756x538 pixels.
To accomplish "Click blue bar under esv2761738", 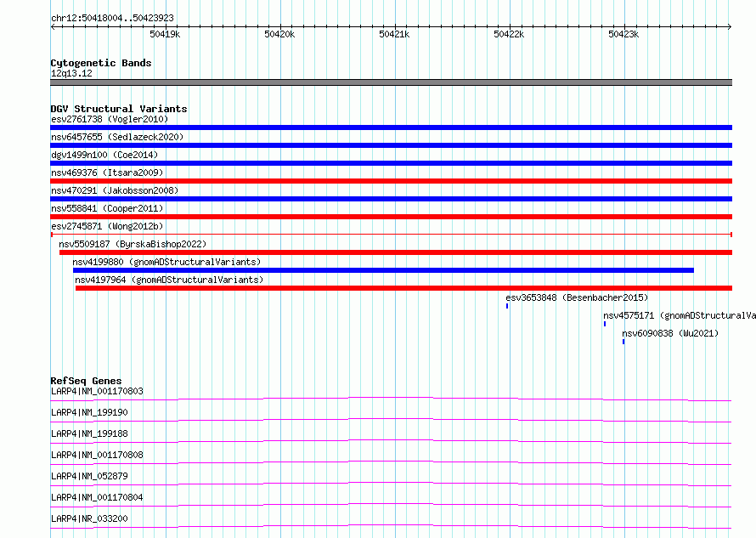I will [x=391, y=127].
